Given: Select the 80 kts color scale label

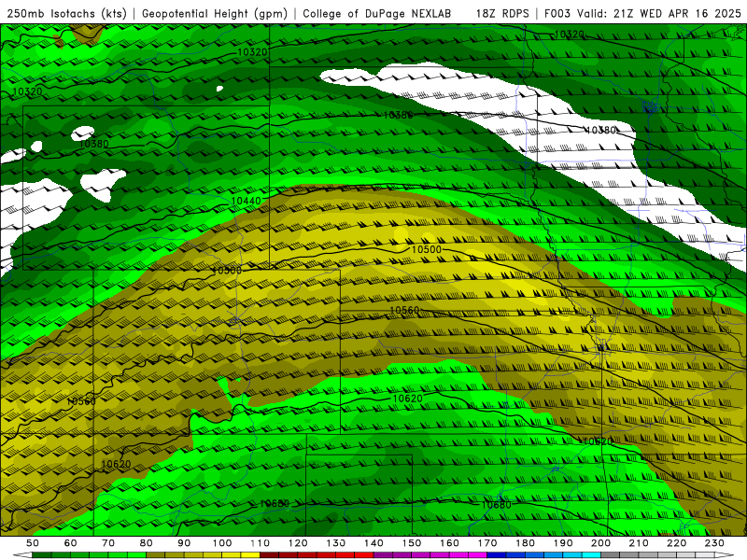Looking at the screenshot, I should [147, 543].
